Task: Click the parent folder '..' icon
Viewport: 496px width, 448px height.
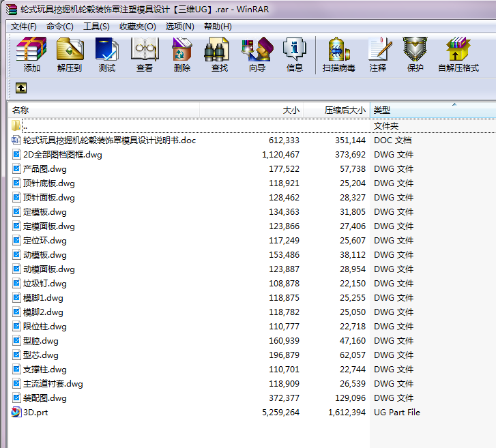Action: (x=16, y=125)
